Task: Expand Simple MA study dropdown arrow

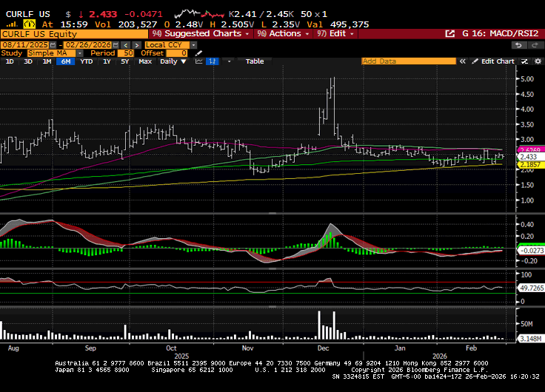Action: tap(79, 53)
